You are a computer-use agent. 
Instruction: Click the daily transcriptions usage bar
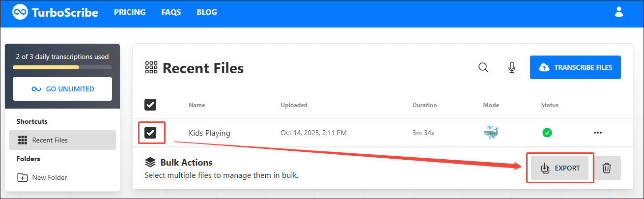tap(62, 67)
